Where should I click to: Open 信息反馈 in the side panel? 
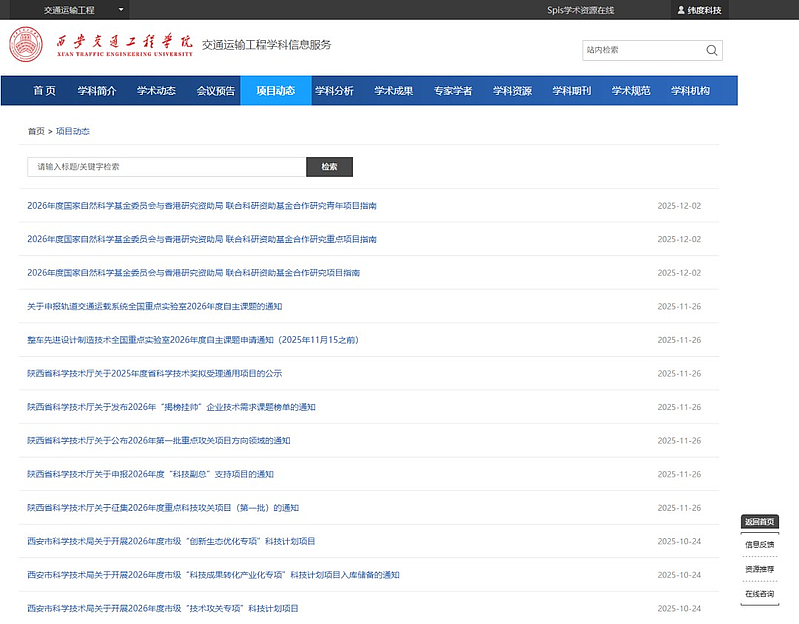(x=759, y=545)
